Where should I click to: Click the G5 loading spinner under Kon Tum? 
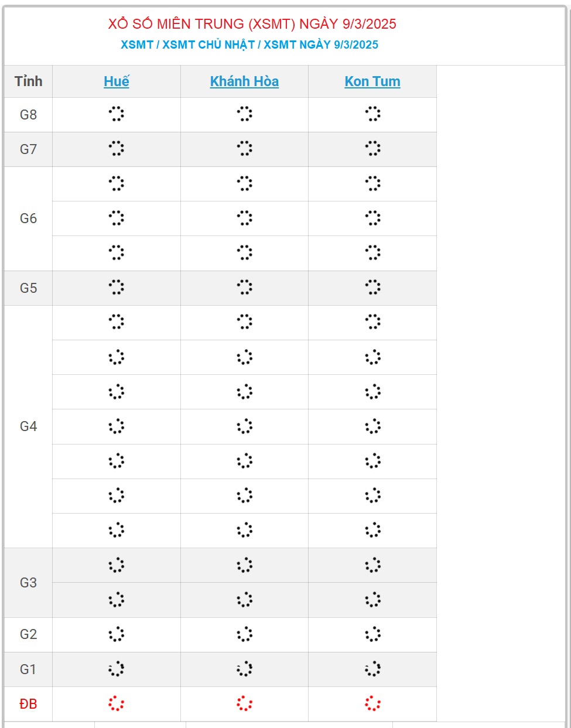[x=372, y=288]
